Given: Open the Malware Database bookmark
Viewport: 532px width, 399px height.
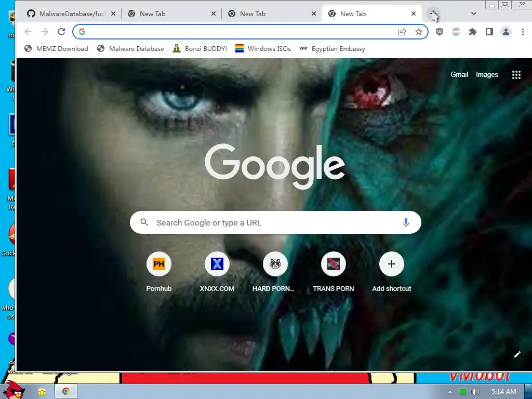Looking at the screenshot, I should click(130, 48).
